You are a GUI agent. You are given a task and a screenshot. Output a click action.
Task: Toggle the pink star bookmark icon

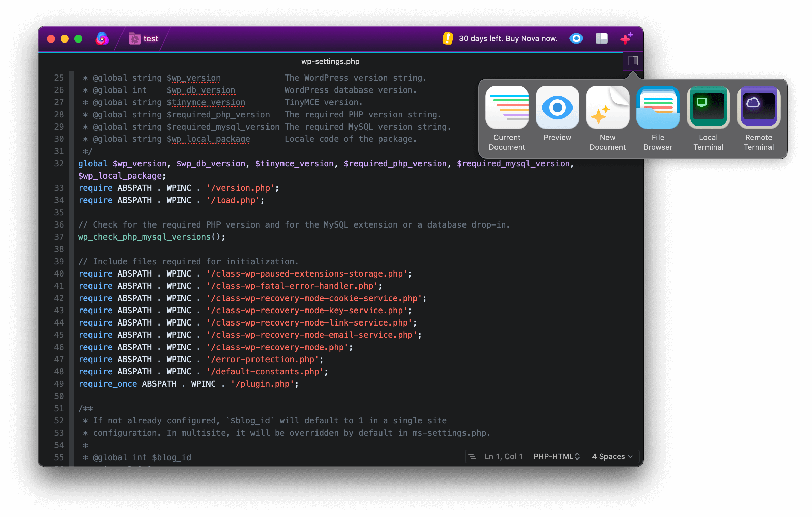point(626,38)
